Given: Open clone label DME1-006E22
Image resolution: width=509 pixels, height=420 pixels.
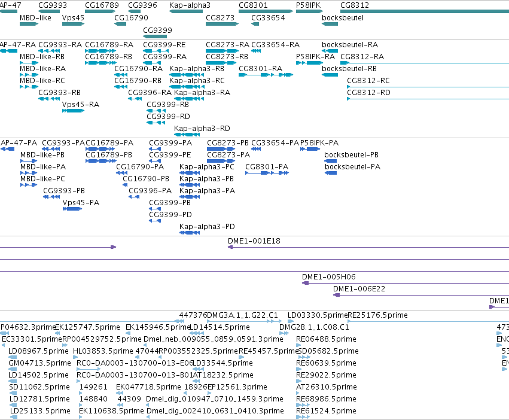Looking at the screenshot, I should (x=359, y=289).
